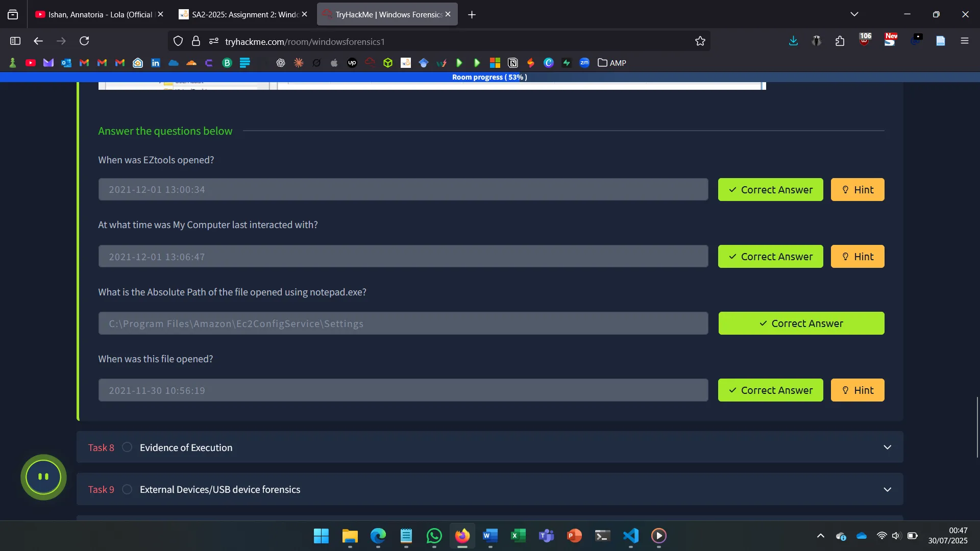Expand Task 9 External Devices chevron

click(887, 489)
